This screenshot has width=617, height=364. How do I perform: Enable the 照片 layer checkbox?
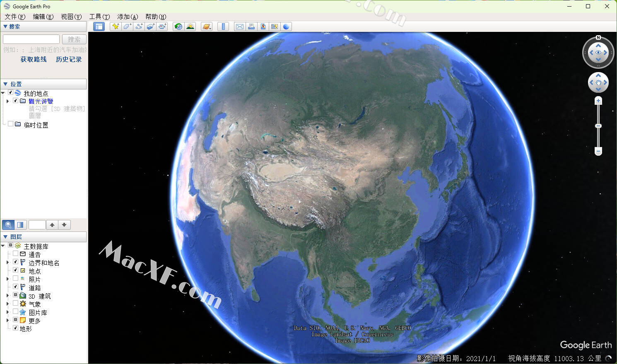(x=16, y=278)
